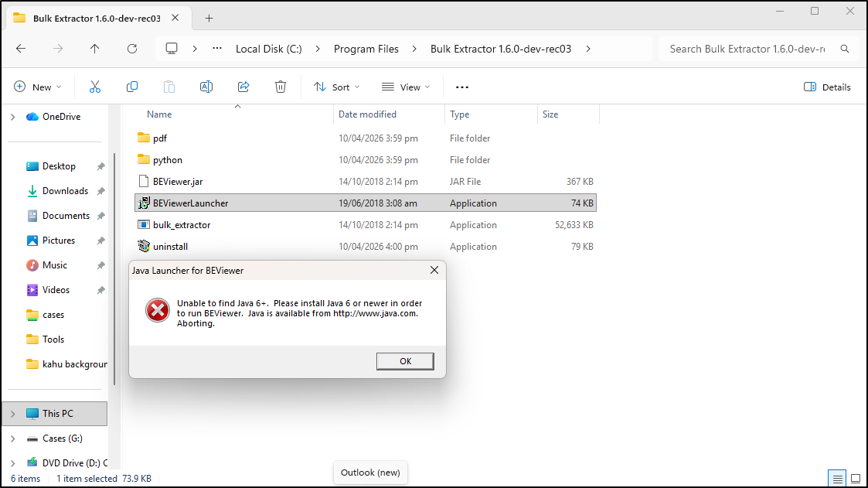Select the bulk_extractor application icon
Screen dimensions: 868x488
point(144,225)
